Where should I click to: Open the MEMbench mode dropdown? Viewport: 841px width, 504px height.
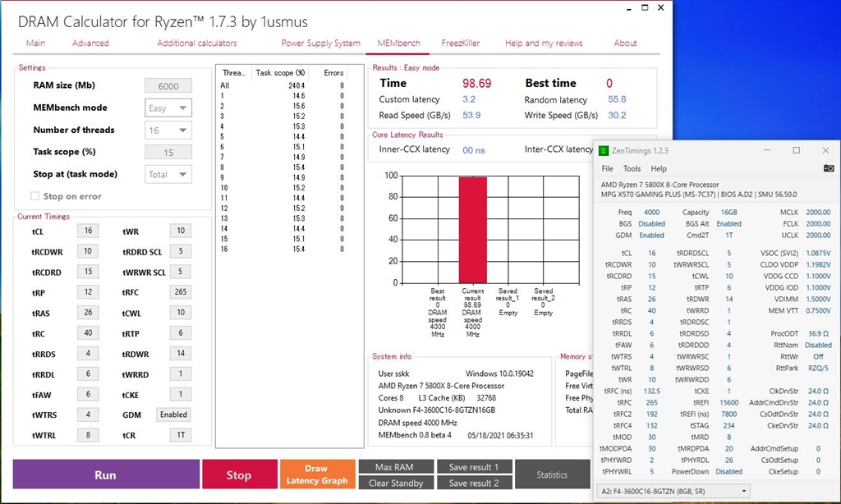pyautogui.click(x=168, y=108)
